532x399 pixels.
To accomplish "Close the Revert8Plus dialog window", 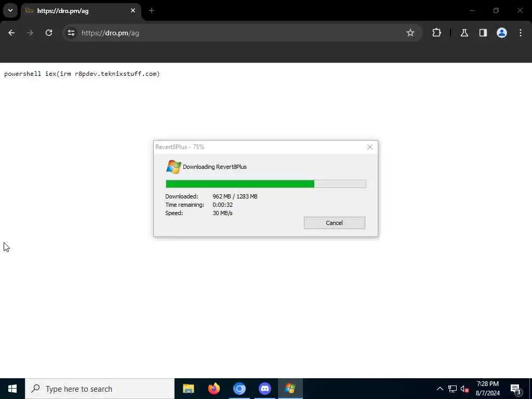I will click(x=370, y=147).
